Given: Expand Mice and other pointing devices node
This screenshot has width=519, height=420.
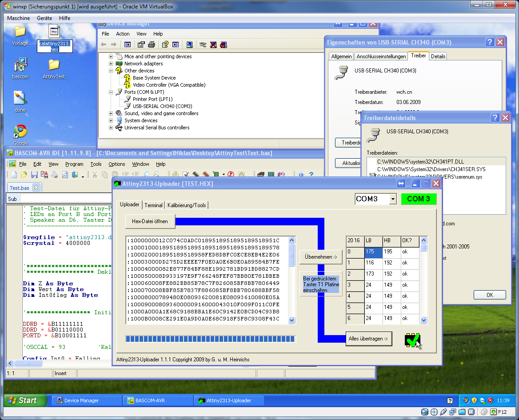Looking at the screenshot, I should [111, 56].
